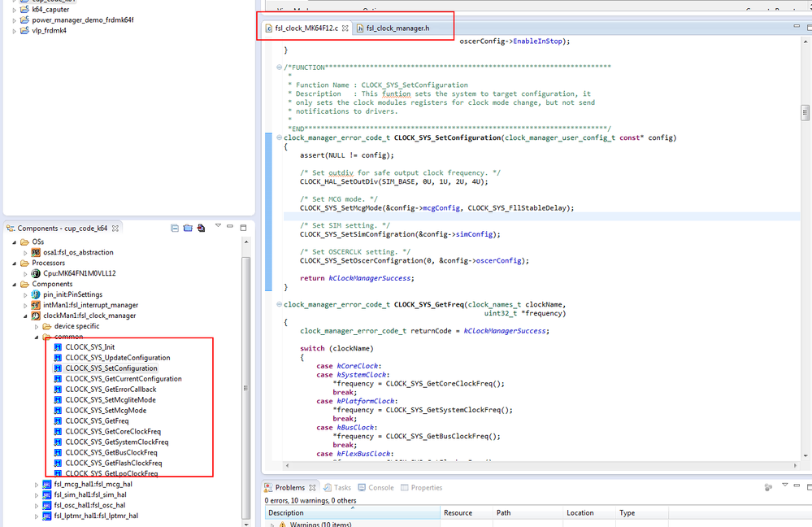
Task: Switch to fsl_clock_manager.h editor tab
Action: 397,28
